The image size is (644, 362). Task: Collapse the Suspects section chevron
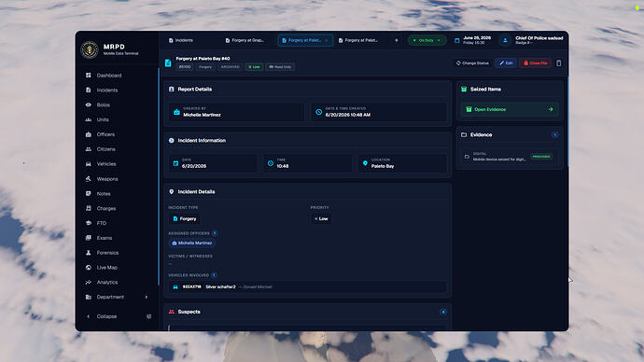coord(443,312)
